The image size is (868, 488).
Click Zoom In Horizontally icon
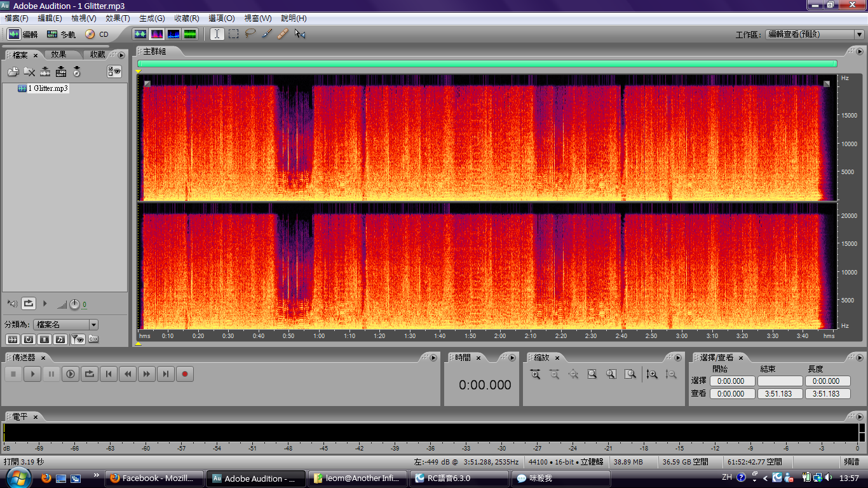coord(535,374)
